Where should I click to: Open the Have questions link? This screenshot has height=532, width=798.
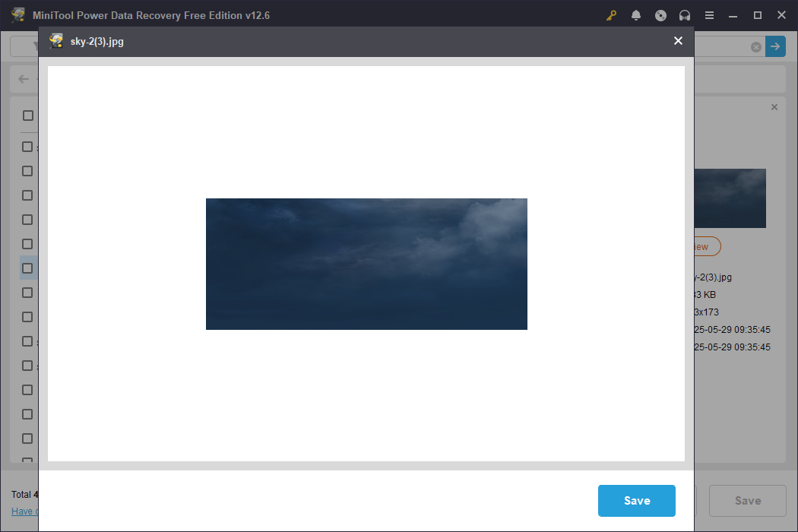tap(23, 511)
